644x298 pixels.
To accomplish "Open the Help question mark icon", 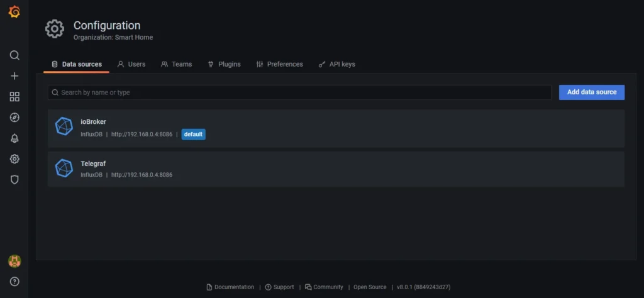I will (14, 282).
